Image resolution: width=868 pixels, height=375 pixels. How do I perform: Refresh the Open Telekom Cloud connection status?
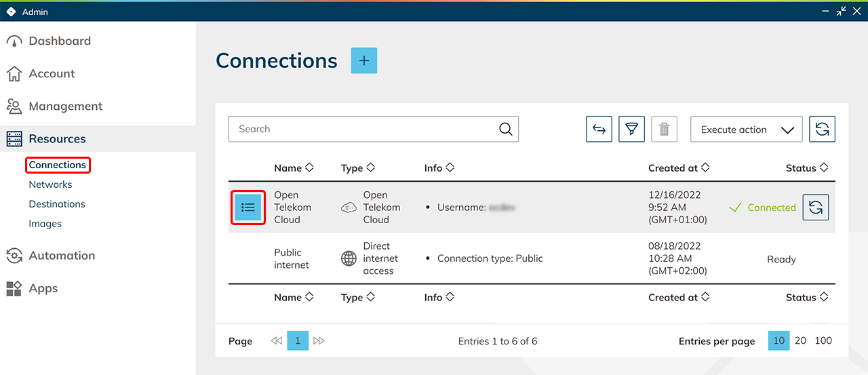[x=816, y=208]
